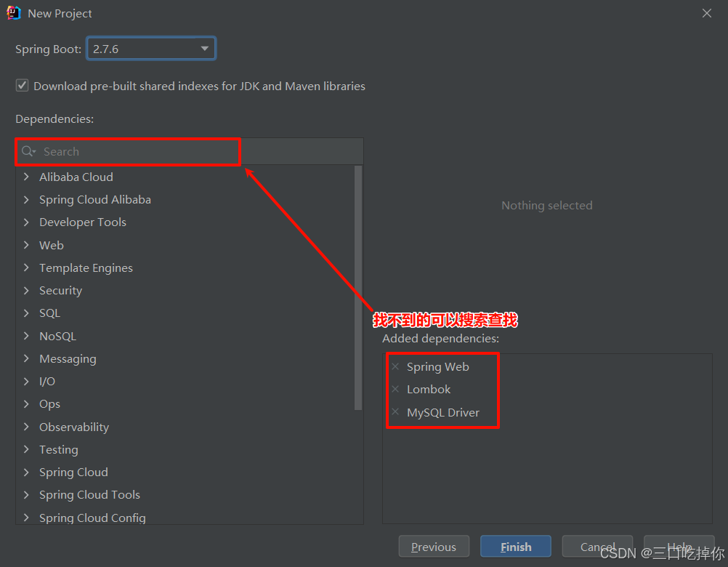Expand the Ops category
The image size is (728, 567).
(26, 404)
